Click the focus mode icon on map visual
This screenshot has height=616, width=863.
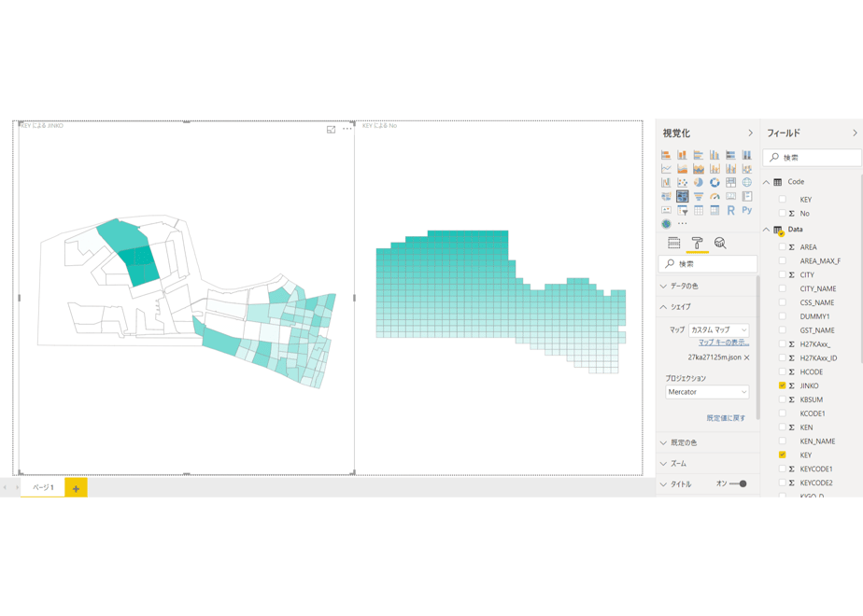(331, 129)
